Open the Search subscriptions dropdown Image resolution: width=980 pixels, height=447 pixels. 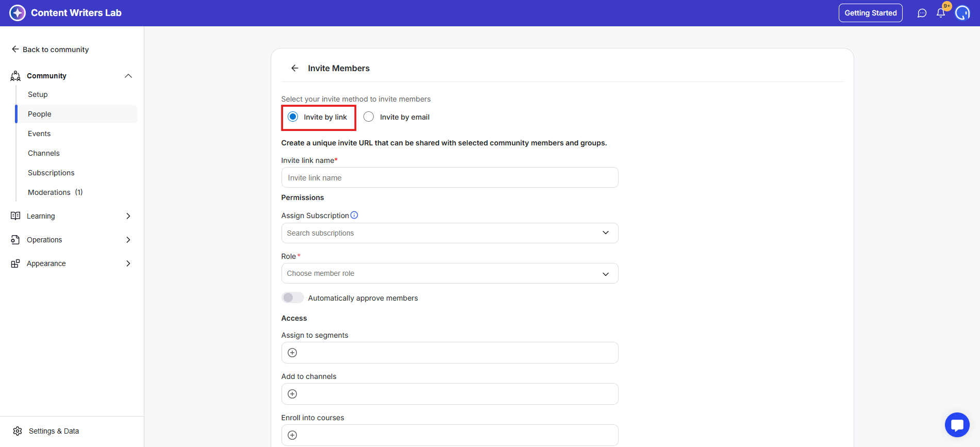coord(450,233)
